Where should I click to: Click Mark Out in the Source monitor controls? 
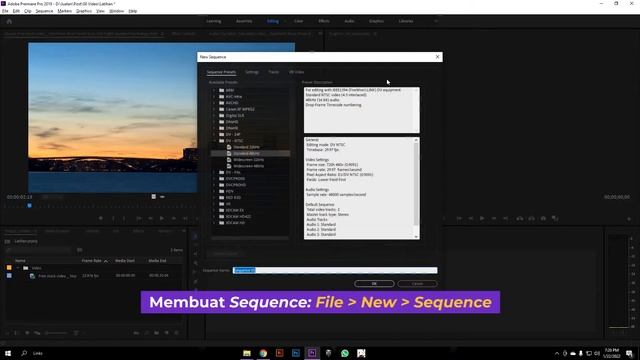click(x=124, y=218)
